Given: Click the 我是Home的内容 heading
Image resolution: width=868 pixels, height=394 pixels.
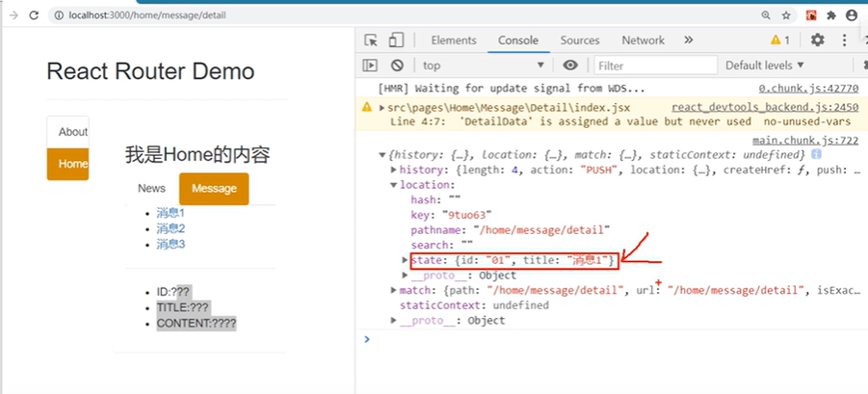Looking at the screenshot, I should tap(197, 155).
